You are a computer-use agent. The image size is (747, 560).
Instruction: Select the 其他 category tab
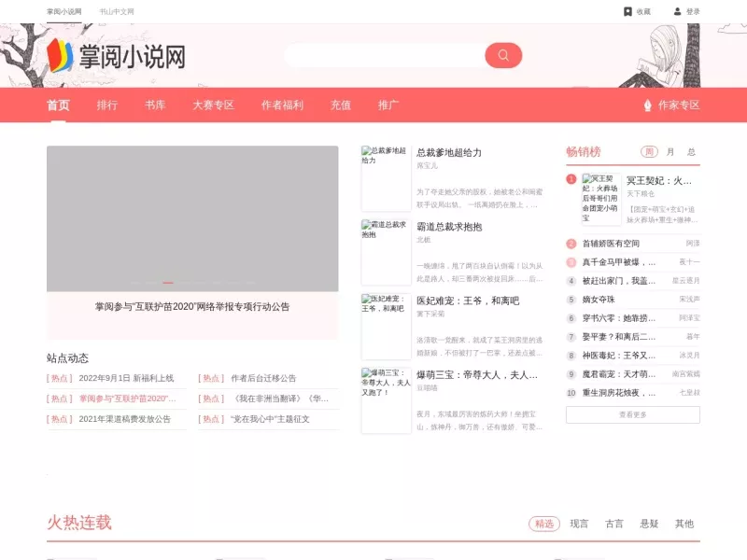pyautogui.click(x=684, y=524)
